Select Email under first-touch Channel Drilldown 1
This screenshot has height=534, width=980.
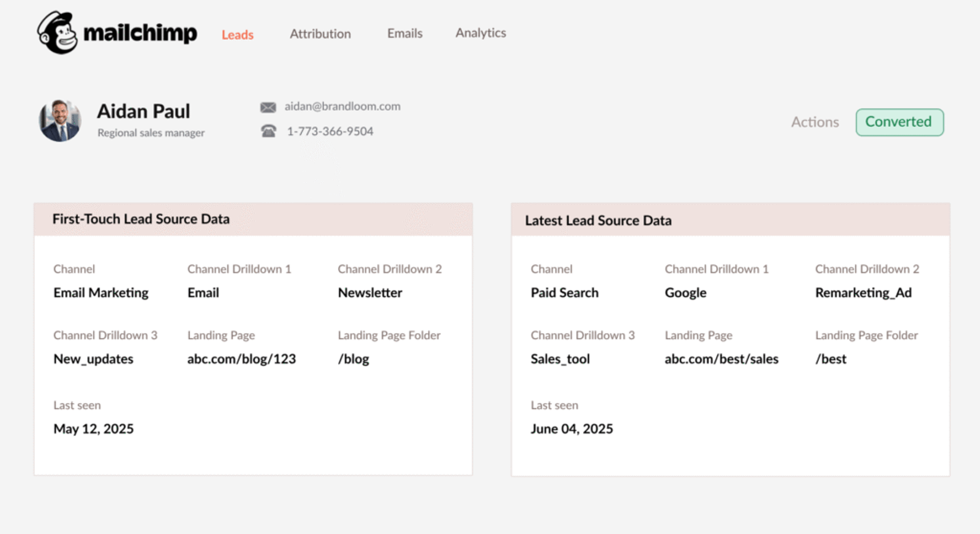pos(203,293)
